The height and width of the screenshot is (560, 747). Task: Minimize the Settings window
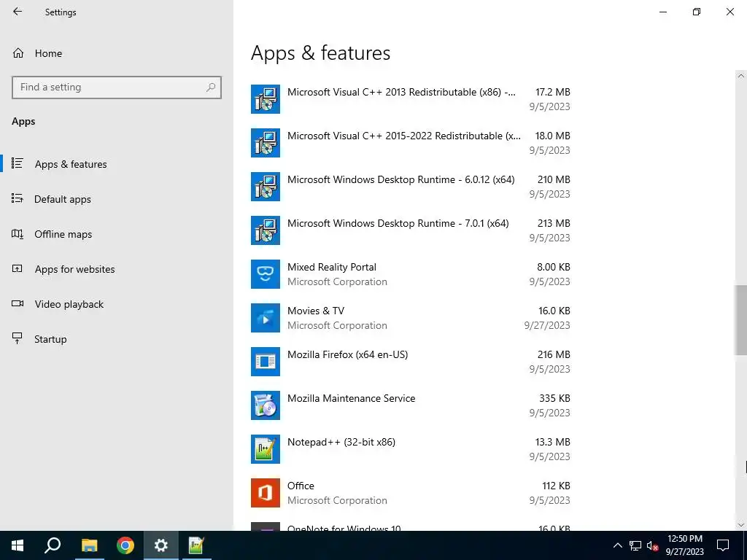663,12
